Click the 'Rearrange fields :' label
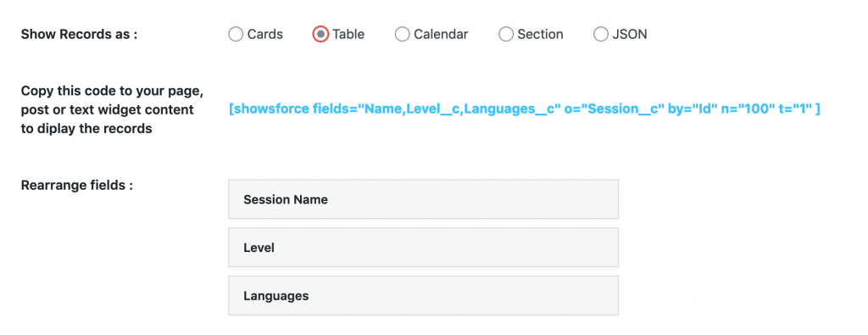 (x=77, y=185)
